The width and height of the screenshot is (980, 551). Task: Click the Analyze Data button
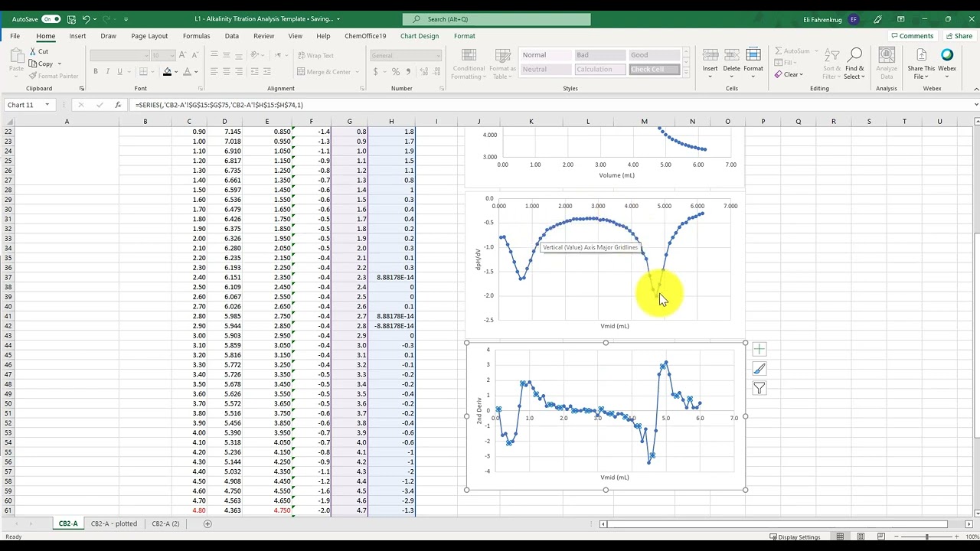point(887,63)
